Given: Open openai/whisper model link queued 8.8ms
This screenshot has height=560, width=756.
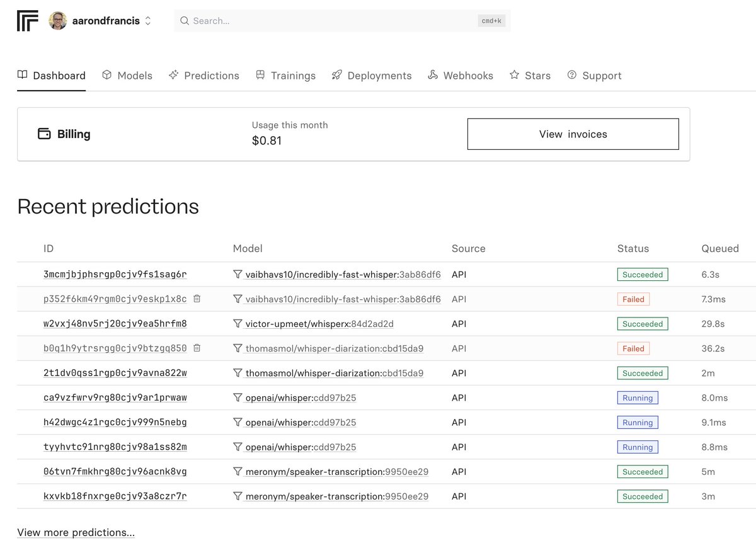Looking at the screenshot, I should [x=301, y=447].
